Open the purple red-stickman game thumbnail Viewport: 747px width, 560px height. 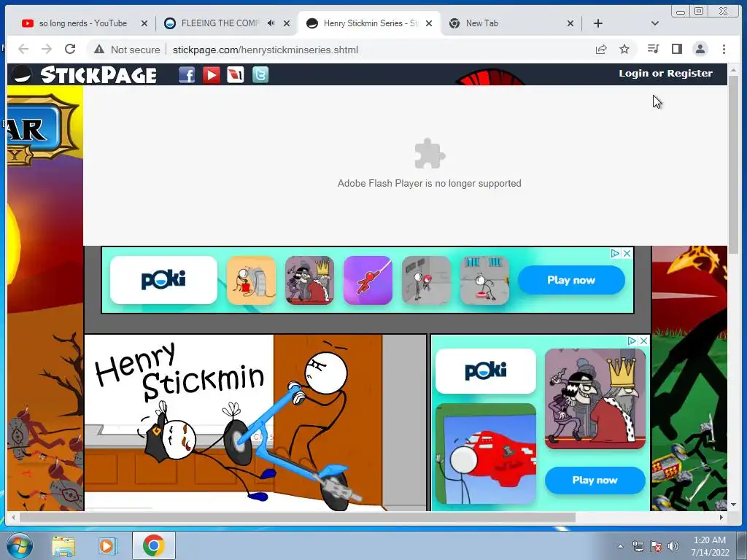(368, 280)
